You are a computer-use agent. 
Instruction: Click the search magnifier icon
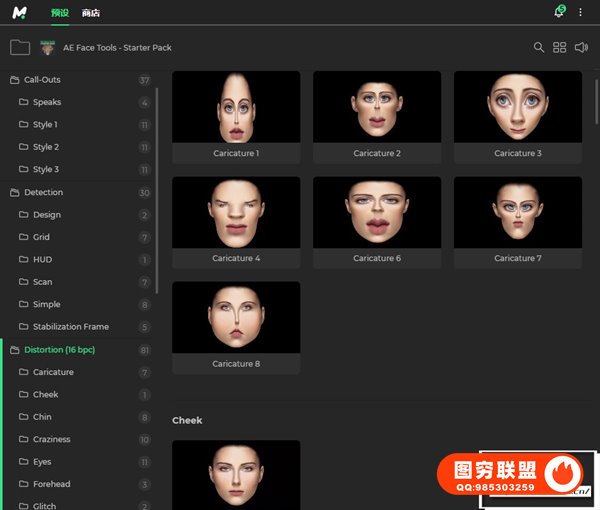click(x=539, y=47)
